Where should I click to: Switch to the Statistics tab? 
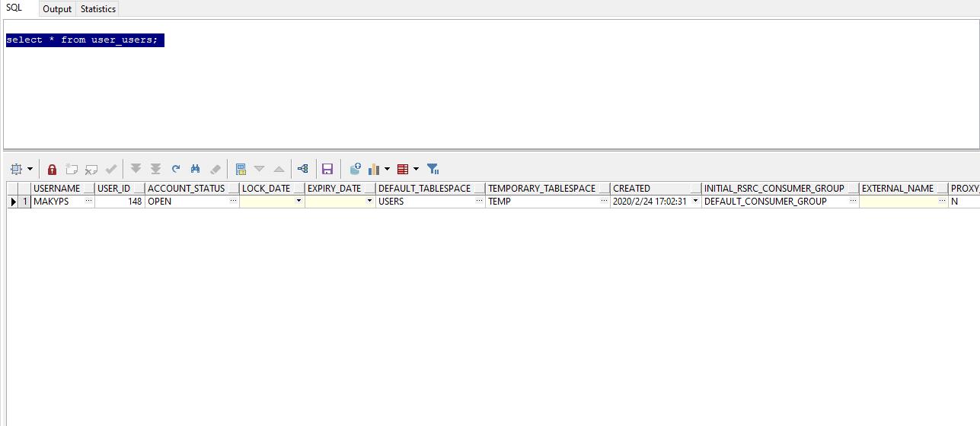coord(98,9)
